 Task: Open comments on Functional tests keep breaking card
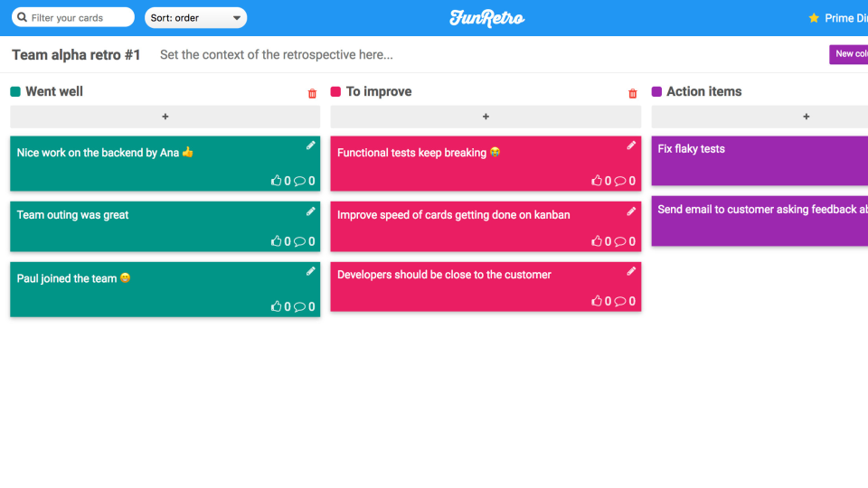pos(620,181)
